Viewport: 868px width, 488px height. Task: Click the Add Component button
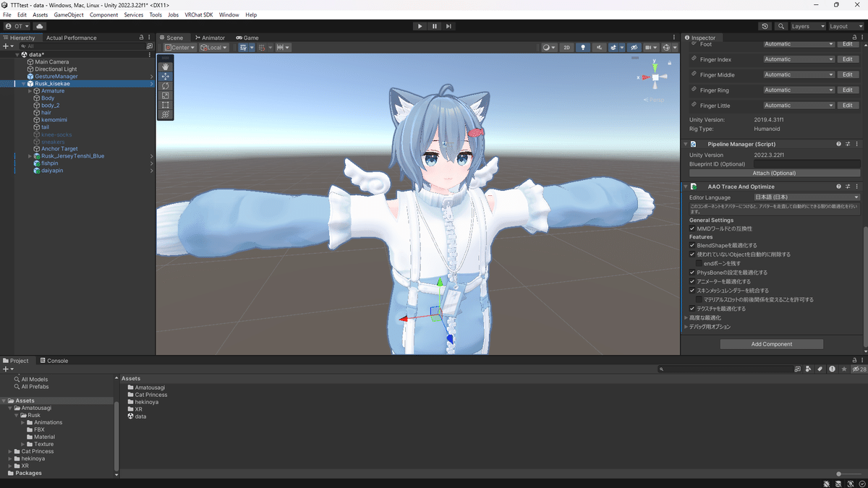771,343
